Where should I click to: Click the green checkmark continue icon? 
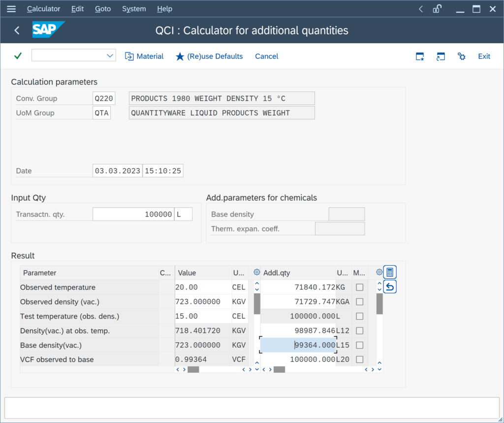18,56
